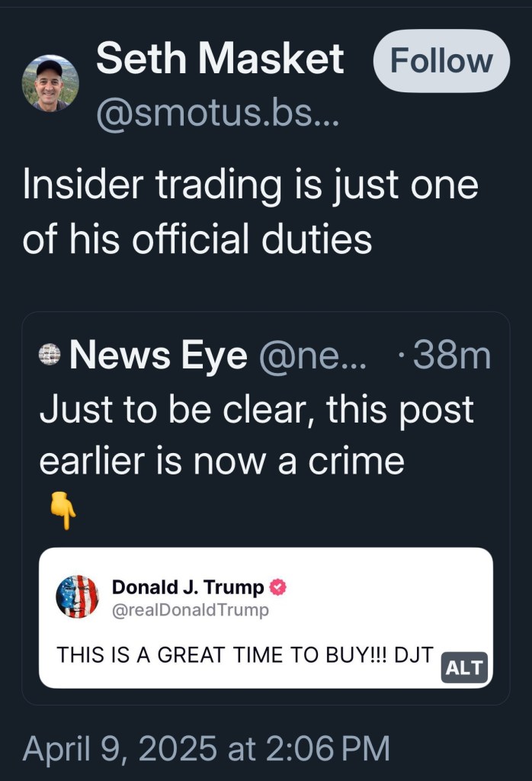
Task: Click the truncated @ne... handle
Action: point(312,355)
